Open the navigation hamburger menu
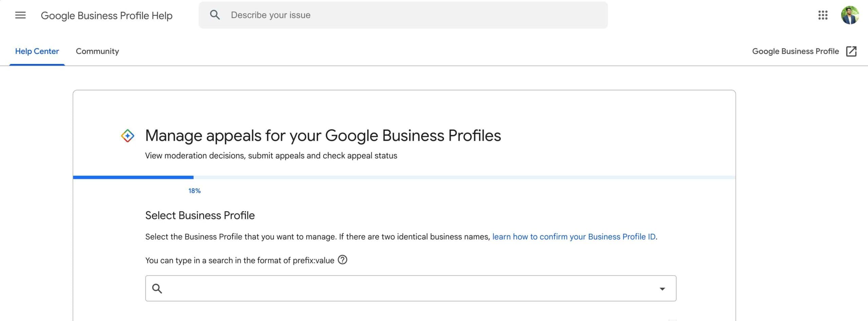 tap(20, 15)
